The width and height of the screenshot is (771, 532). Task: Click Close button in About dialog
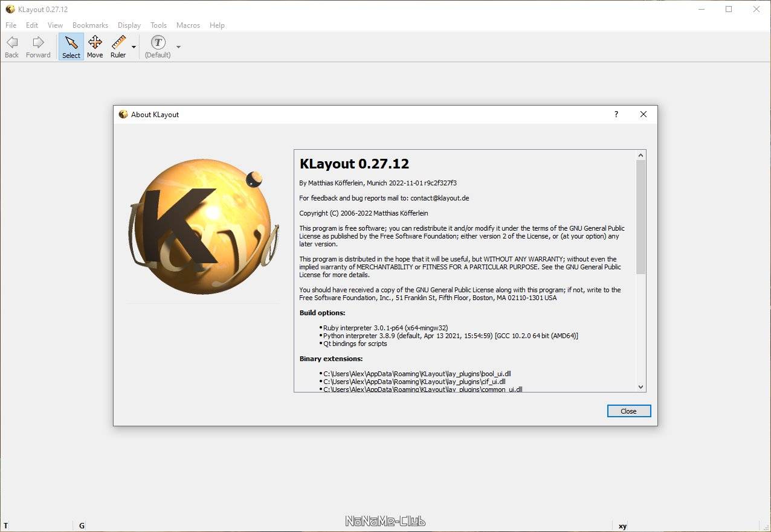[x=629, y=411]
